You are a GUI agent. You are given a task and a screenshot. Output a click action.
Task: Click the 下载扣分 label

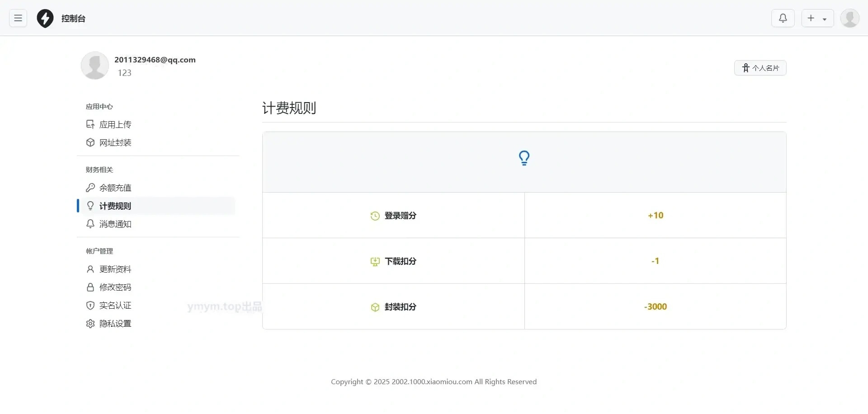(x=401, y=261)
